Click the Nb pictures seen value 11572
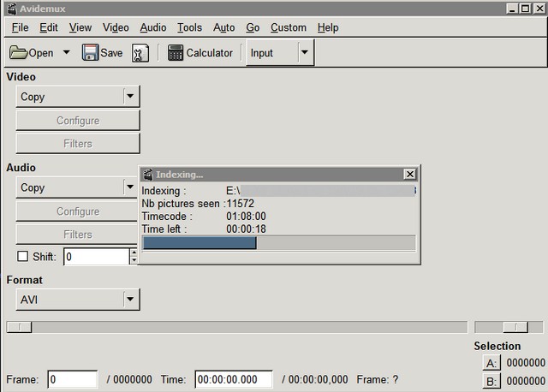Viewport: 548px width, 392px height. point(240,204)
